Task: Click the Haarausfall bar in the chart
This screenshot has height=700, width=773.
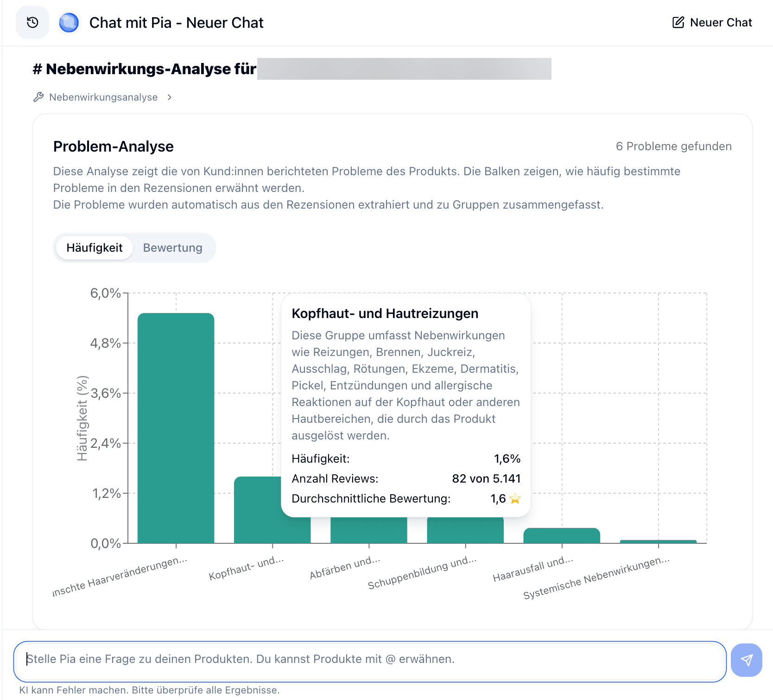Action: pyautogui.click(x=562, y=535)
